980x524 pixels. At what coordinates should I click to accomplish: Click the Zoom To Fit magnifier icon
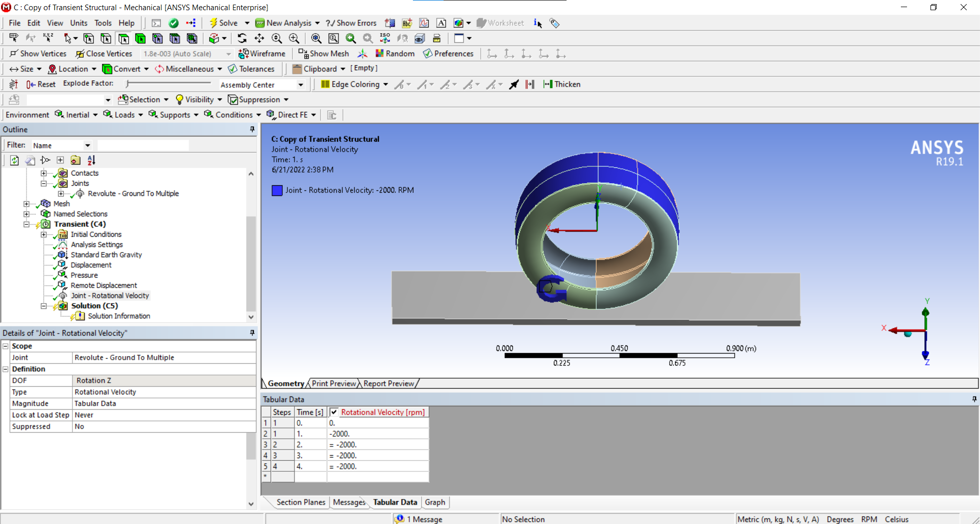tap(316, 38)
